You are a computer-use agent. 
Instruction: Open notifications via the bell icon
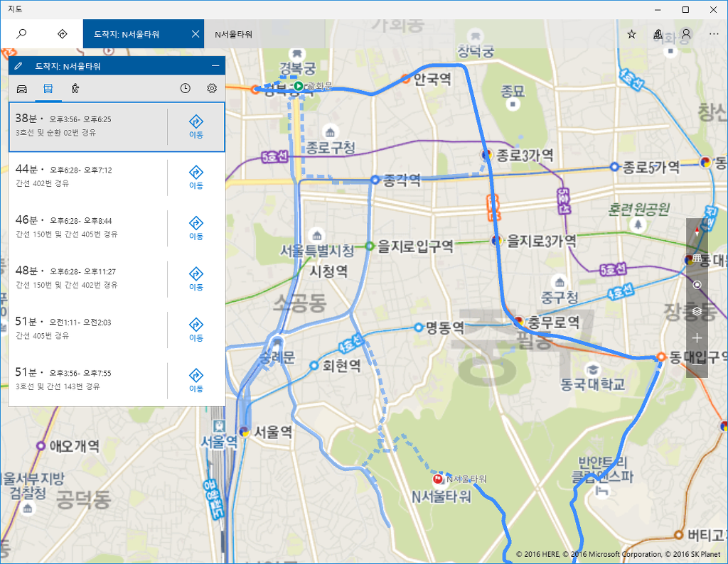658,33
